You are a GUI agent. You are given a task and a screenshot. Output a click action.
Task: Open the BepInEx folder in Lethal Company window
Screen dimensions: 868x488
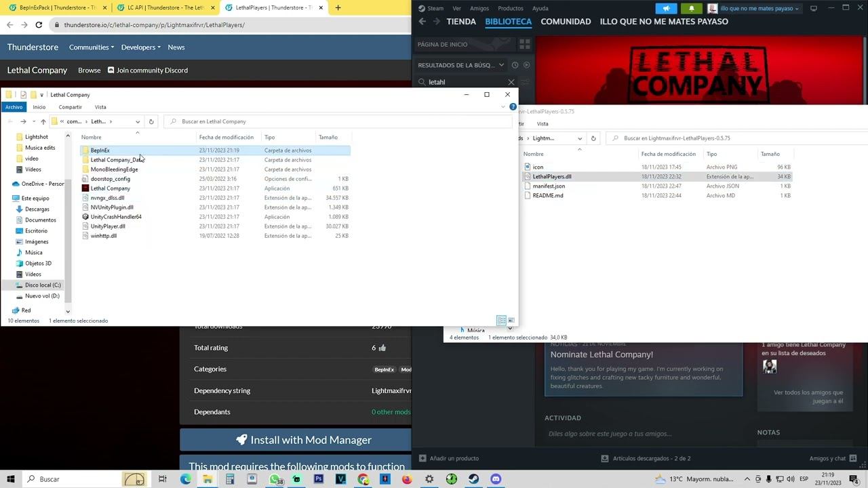(100, 150)
